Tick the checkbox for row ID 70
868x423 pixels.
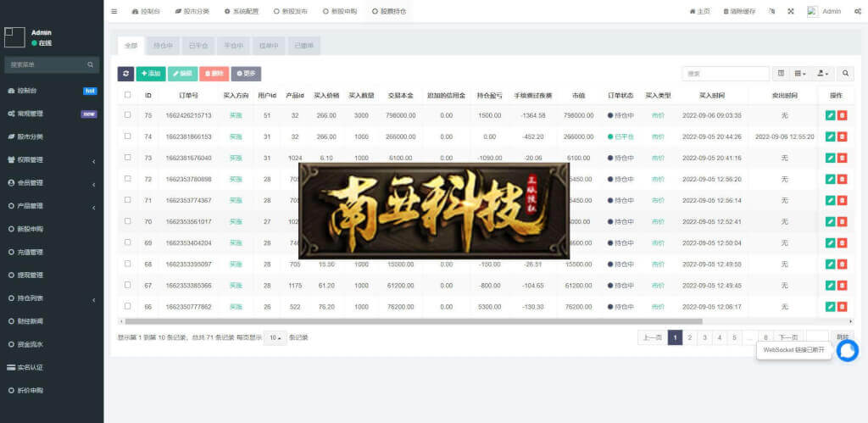coord(128,221)
